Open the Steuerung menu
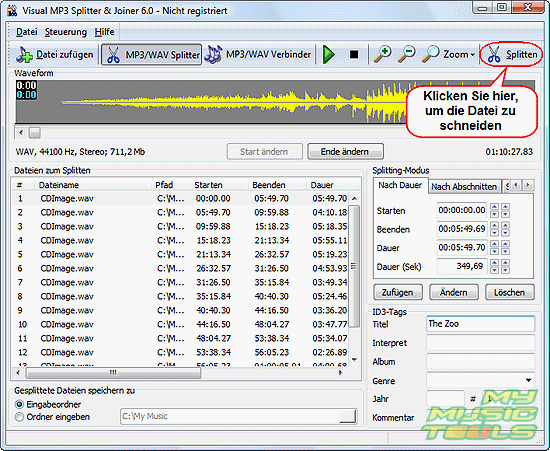 (66, 32)
